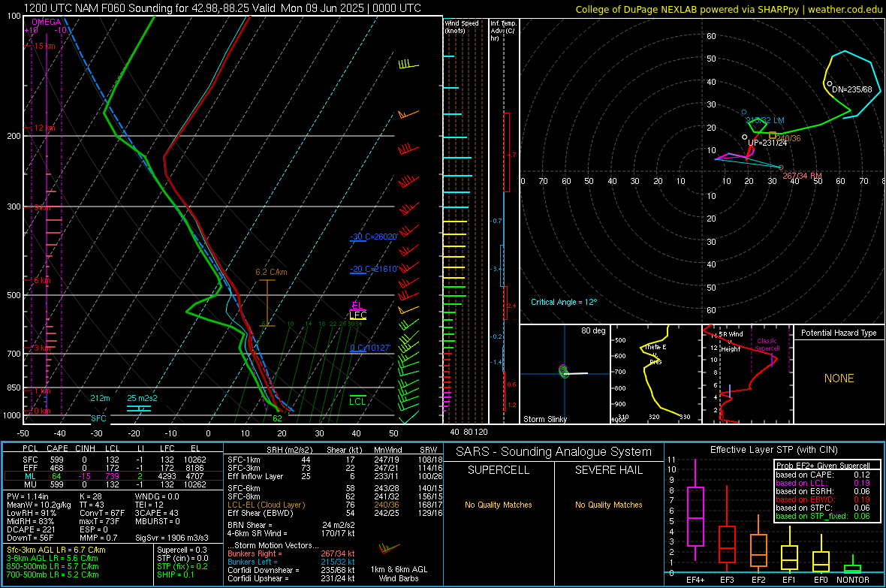Select the 80 deg slinky tilt value
The height and width of the screenshot is (588, 886).
[593, 330]
